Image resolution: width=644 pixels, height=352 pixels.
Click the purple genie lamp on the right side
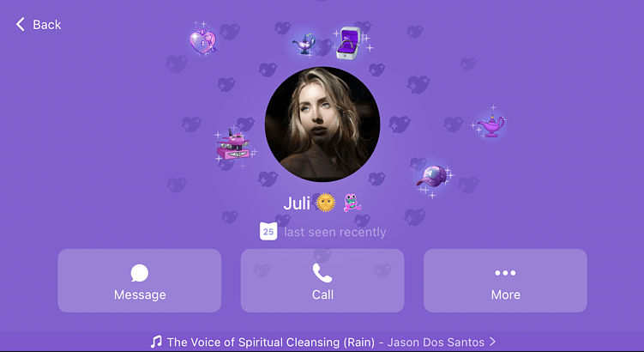pyautogui.click(x=491, y=125)
